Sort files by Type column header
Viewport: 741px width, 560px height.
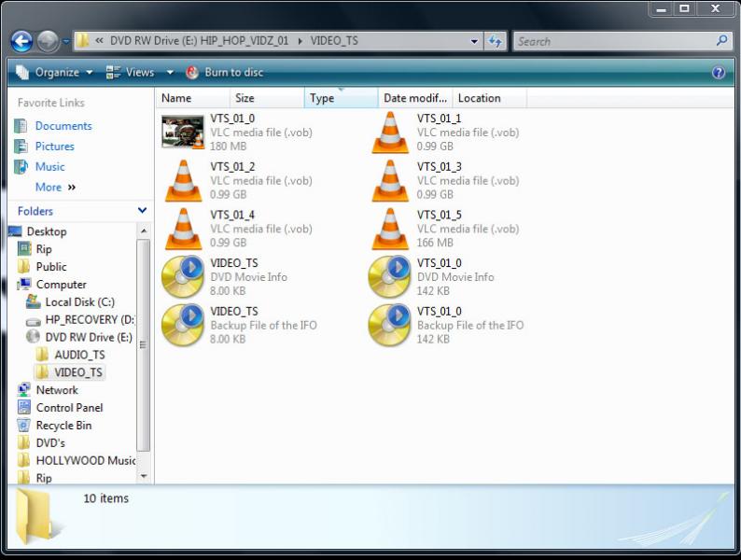click(x=322, y=98)
